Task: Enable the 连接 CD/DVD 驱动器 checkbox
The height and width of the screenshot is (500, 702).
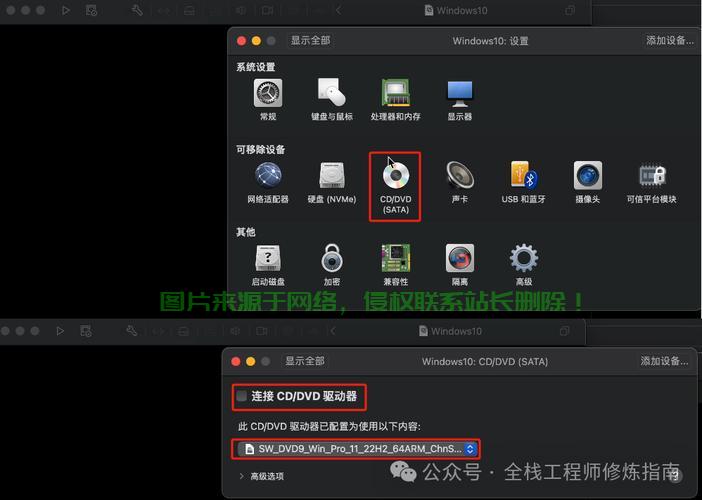Action: tap(242, 396)
